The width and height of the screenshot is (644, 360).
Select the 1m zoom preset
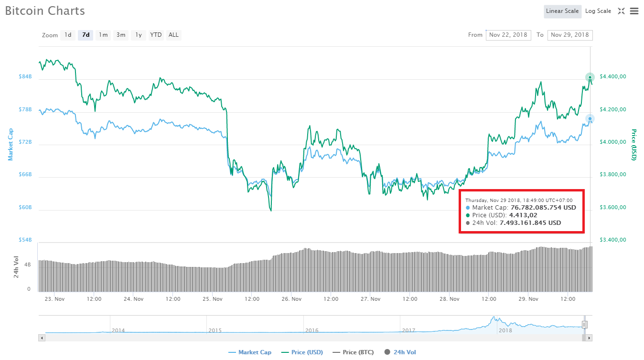103,35
